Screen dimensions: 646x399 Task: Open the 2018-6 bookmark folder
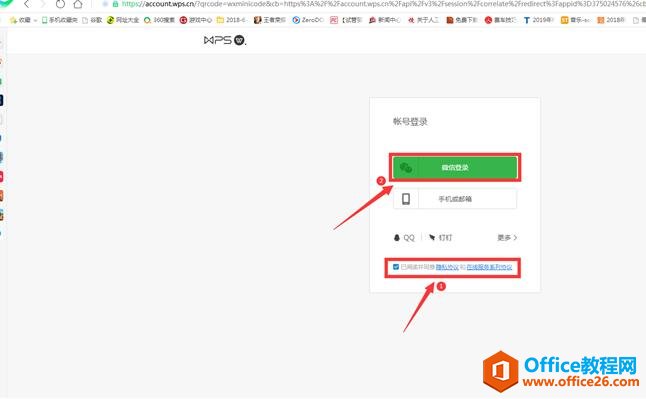[232, 20]
